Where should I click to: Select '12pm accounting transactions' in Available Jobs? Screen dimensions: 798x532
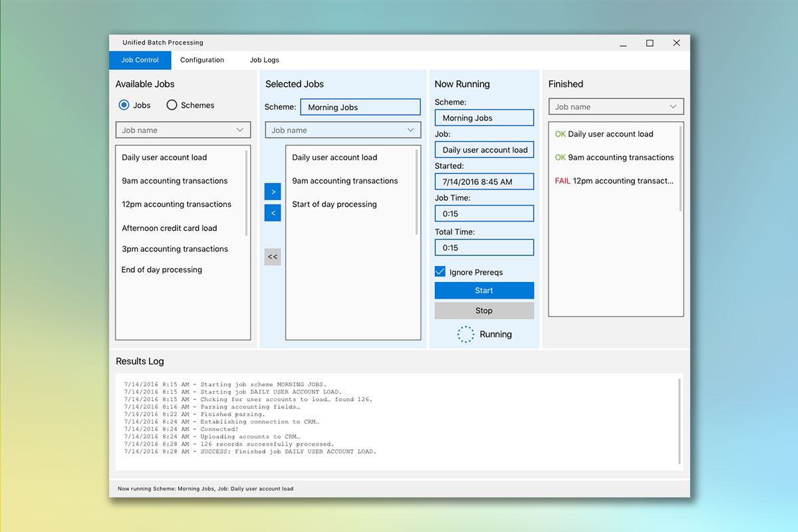click(176, 204)
